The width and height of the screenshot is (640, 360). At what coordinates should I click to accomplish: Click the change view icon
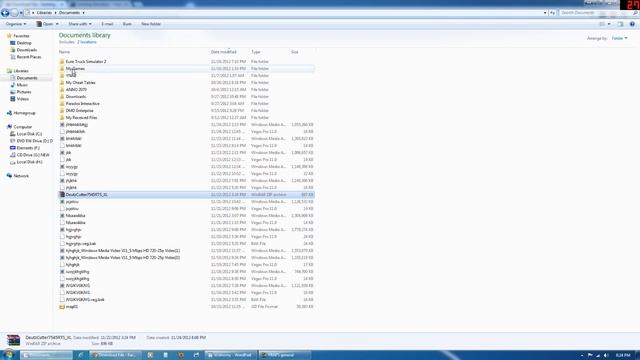tap(602, 24)
